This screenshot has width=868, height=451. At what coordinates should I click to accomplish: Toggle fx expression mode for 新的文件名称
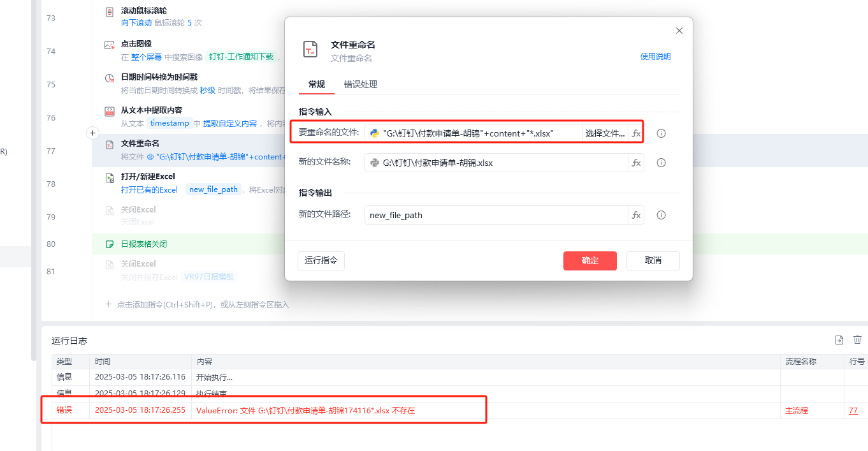click(x=636, y=163)
